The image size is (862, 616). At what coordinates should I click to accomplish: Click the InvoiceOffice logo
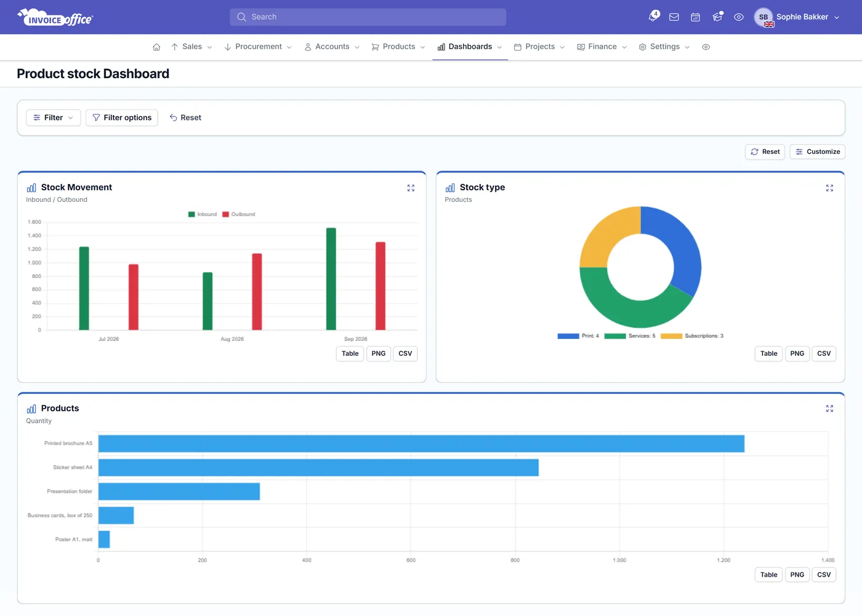(55, 18)
